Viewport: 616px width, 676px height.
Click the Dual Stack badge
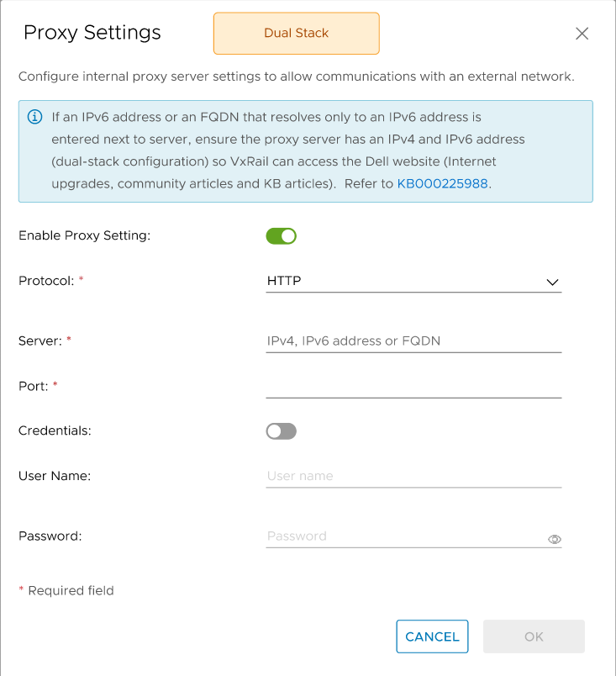pos(296,34)
